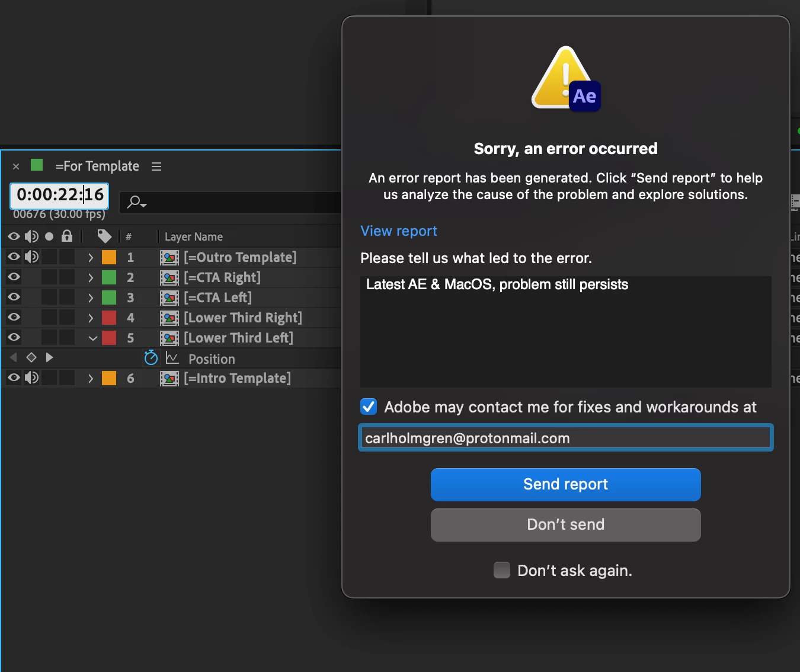Click composition icon of Lower Third Left
This screenshot has height=672, width=800.
tap(169, 338)
